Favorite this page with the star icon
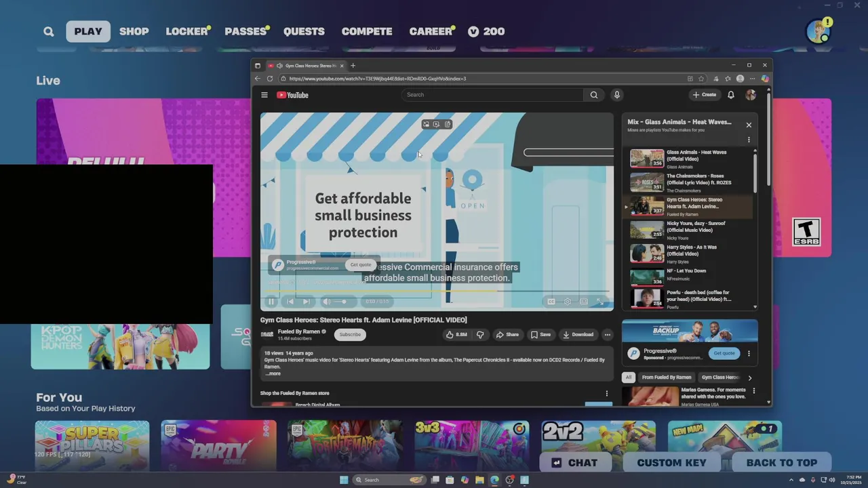 click(x=701, y=79)
